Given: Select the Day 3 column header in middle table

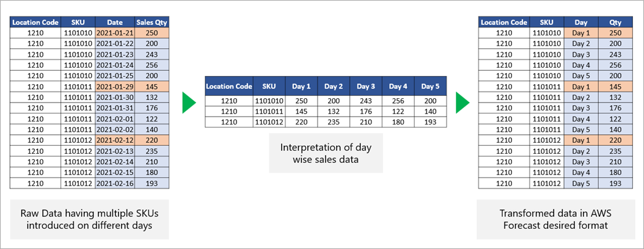Looking at the screenshot, I should tap(366, 87).
